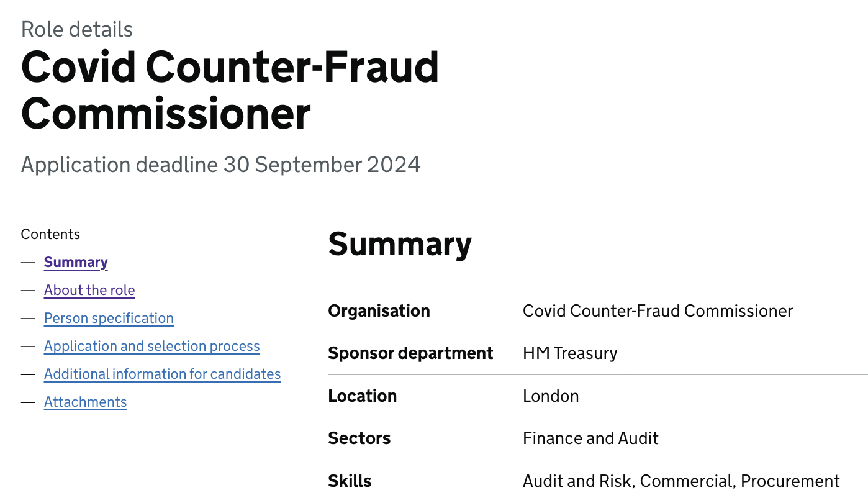Open Additional information for candidates link
This screenshot has height=503, width=868.
[162, 374]
